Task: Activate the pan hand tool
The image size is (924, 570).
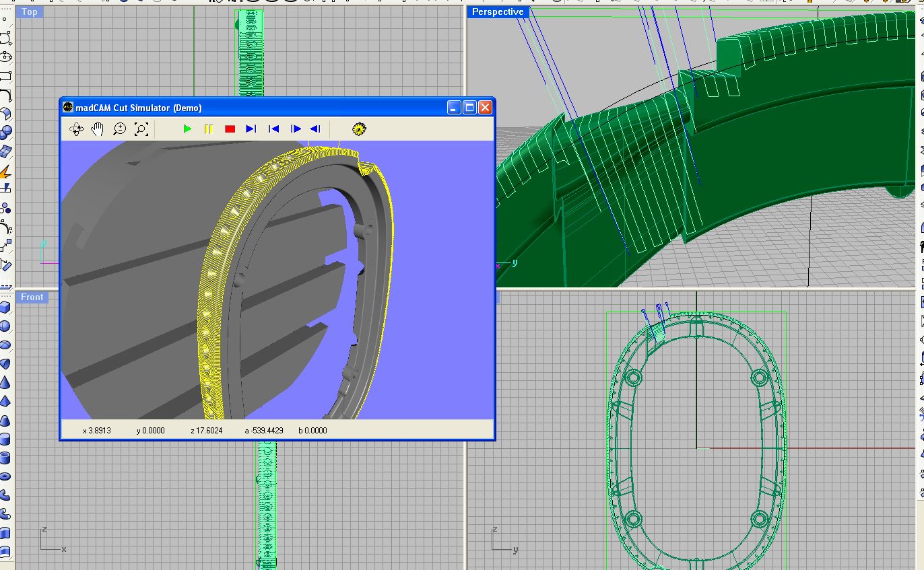Action: point(98,129)
